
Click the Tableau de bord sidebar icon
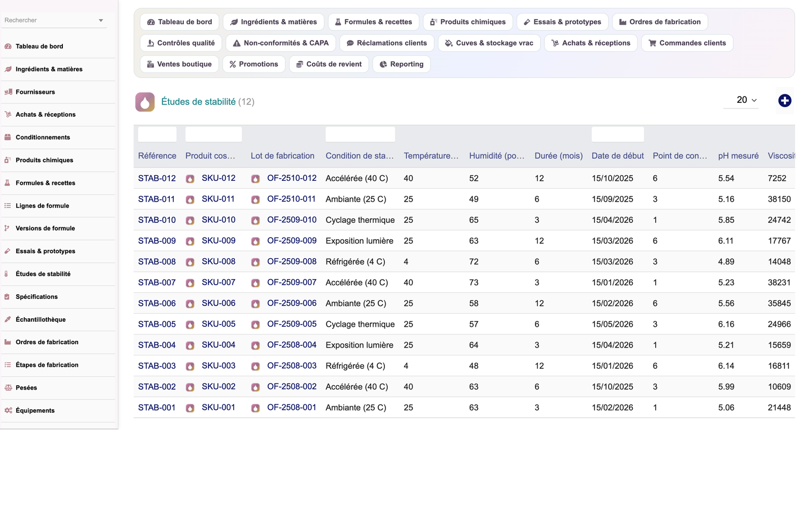(8, 47)
